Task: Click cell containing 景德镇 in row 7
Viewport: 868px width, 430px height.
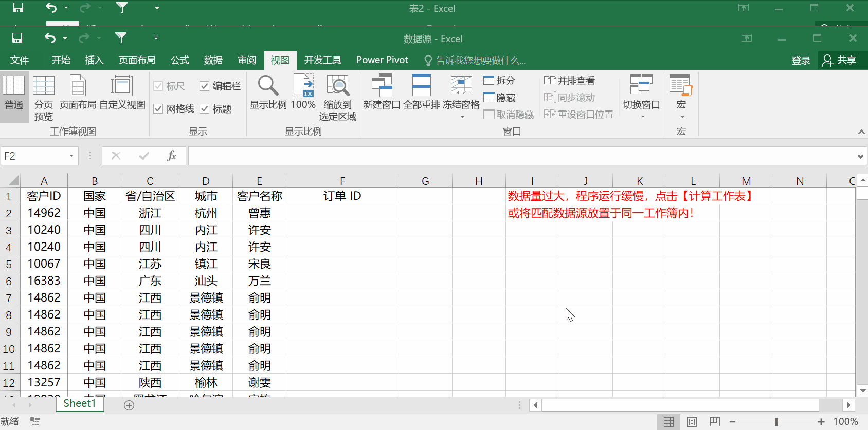Action: pyautogui.click(x=206, y=298)
